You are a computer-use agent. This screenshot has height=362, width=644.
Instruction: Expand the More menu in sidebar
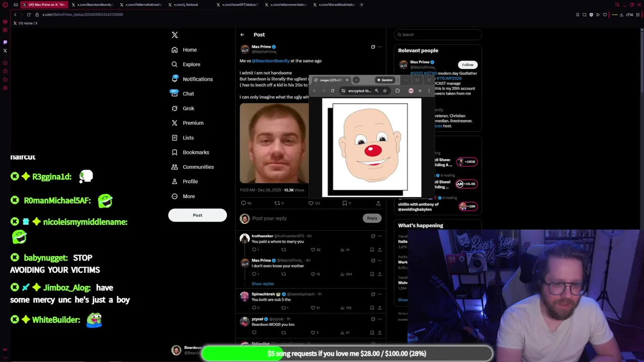coord(183,196)
